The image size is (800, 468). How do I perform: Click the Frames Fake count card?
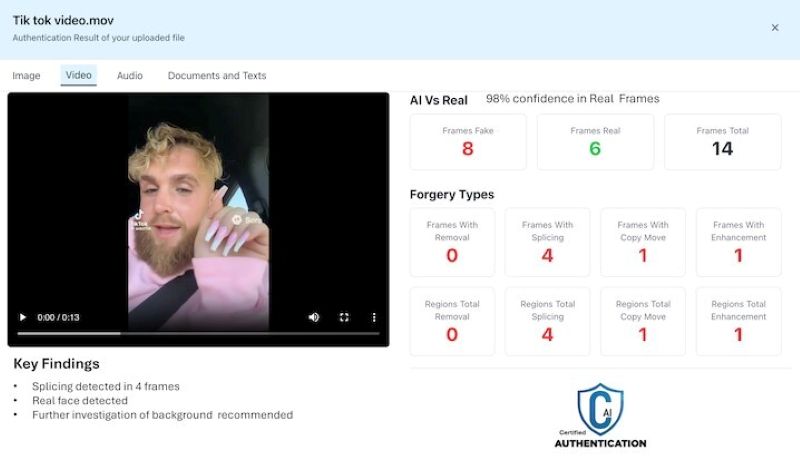(x=468, y=142)
